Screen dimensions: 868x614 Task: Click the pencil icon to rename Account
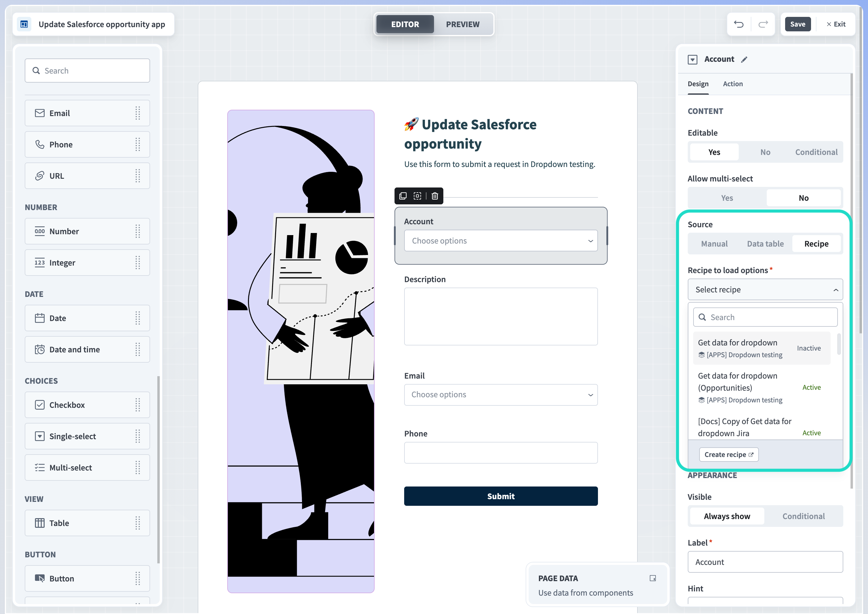pyautogui.click(x=744, y=60)
